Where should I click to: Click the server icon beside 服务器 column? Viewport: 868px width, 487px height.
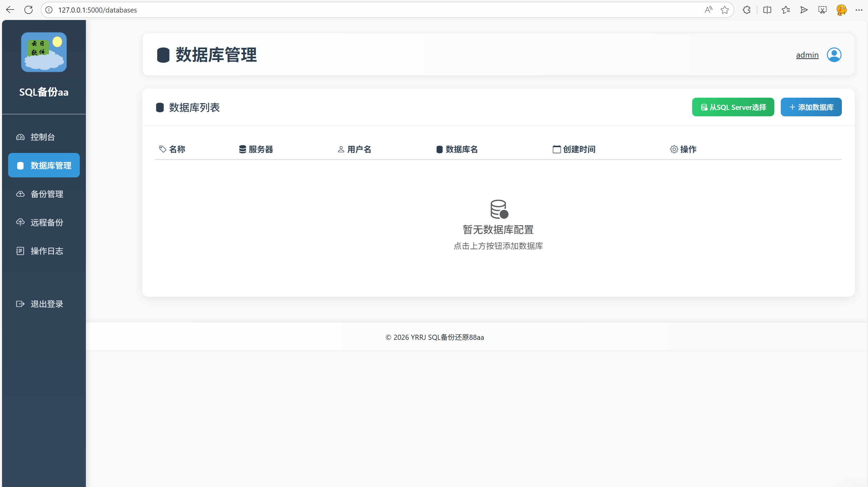[x=242, y=149]
